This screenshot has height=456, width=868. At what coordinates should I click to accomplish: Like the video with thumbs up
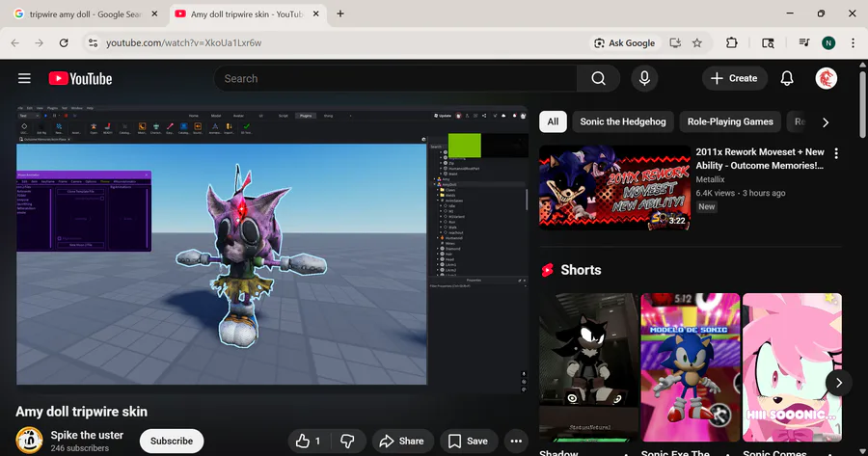[x=309, y=442]
